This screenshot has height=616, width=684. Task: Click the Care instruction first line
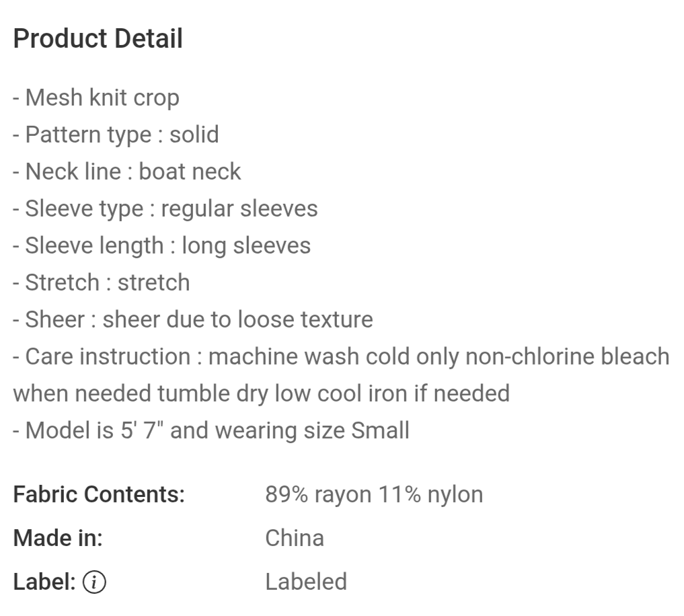(342, 357)
